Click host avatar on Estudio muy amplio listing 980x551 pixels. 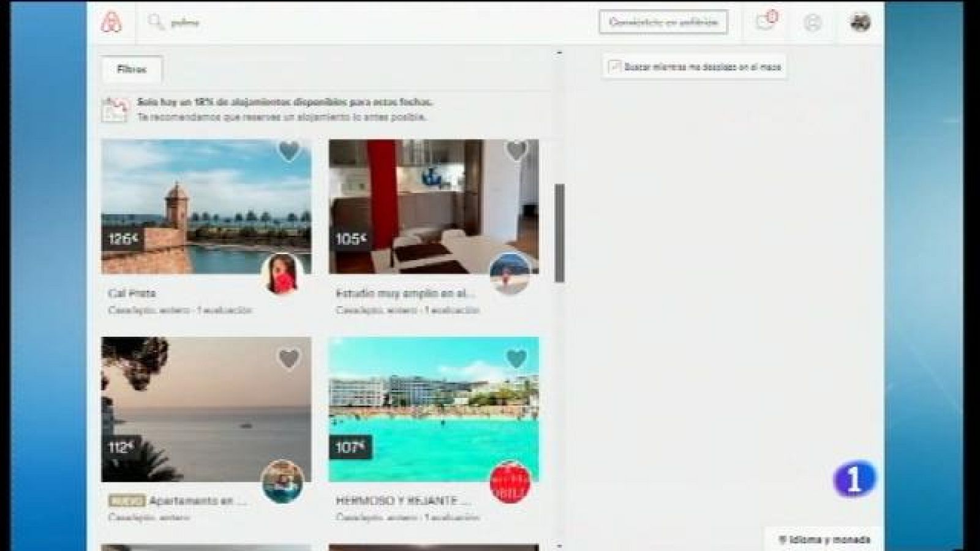pos(510,273)
